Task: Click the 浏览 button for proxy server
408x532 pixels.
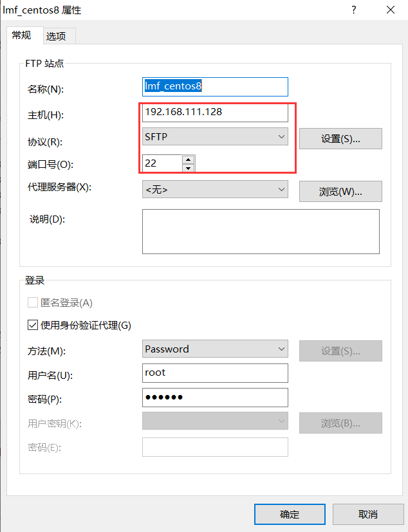Action: [340, 191]
